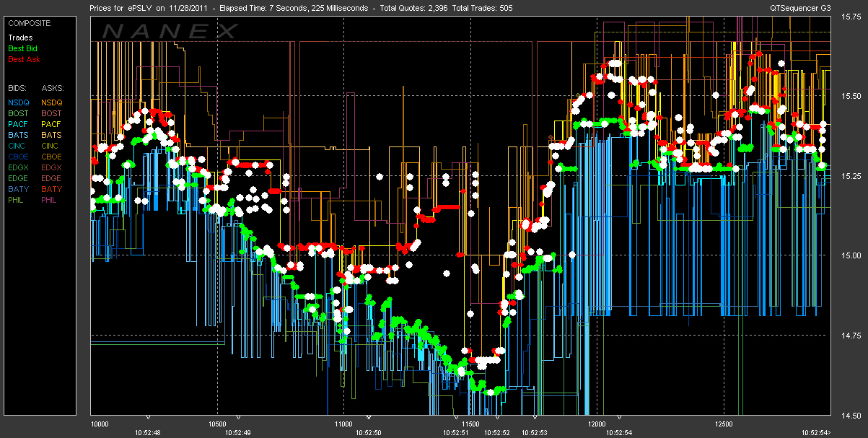Image resolution: width=868 pixels, height=438 pixels.
Task: Click the 11500 sequence axis label
Action: point(470,424)
